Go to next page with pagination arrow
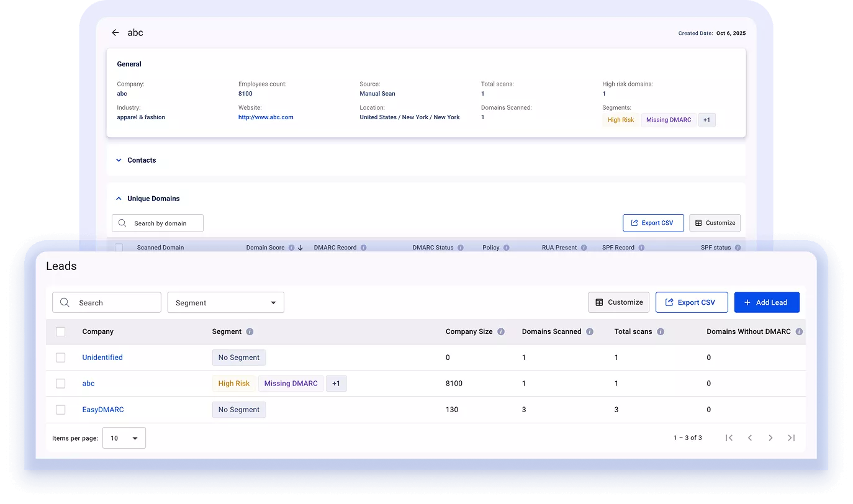The height and width of the screenshot is (504, 853). point(770,438)
